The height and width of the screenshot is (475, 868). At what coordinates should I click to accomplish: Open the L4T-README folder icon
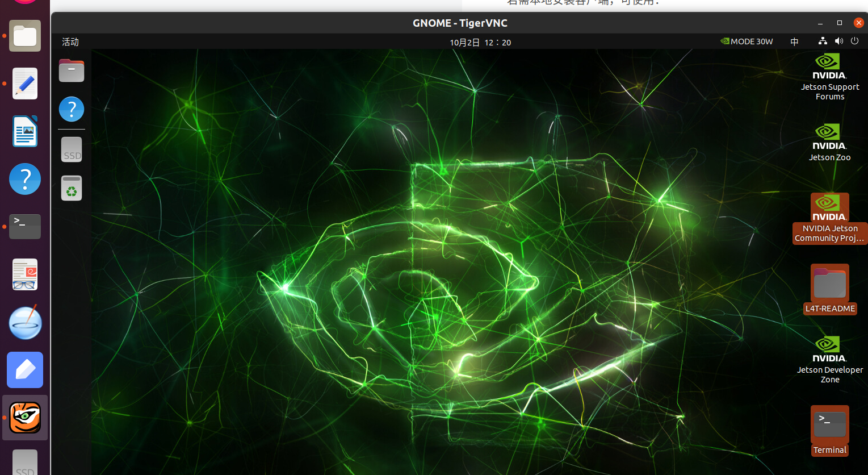click(830, 289)
